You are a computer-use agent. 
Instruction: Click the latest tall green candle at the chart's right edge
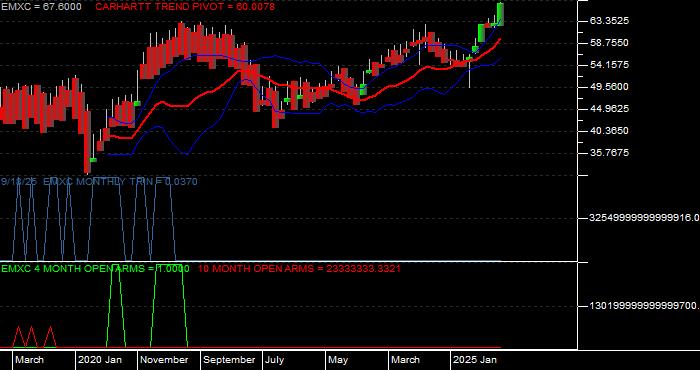[500, 14]
